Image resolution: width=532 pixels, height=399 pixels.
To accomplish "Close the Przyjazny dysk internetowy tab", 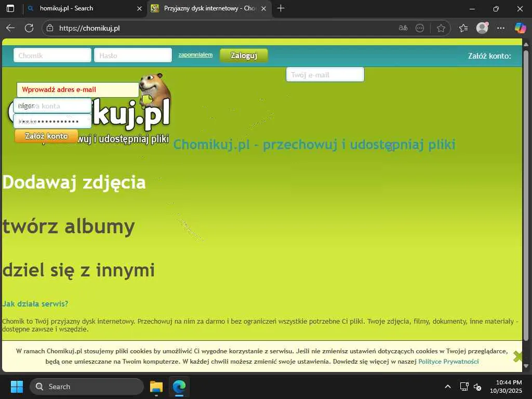I will (263, 8).
